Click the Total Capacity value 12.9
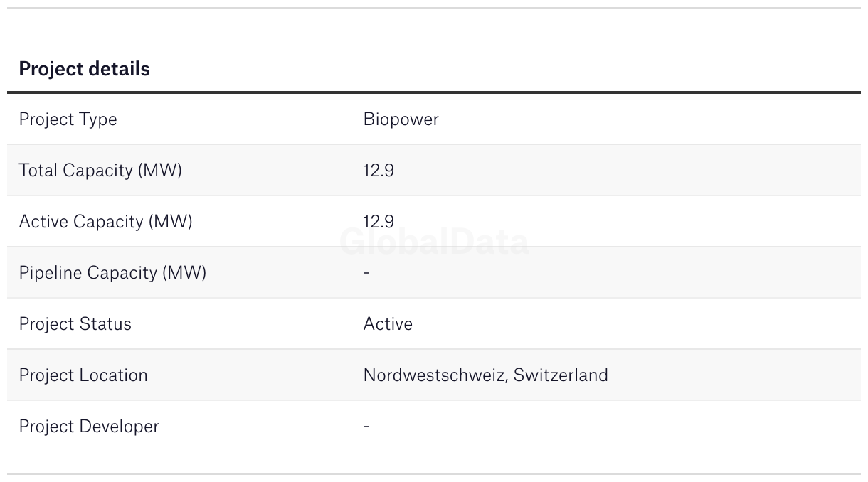 [379, 171]
